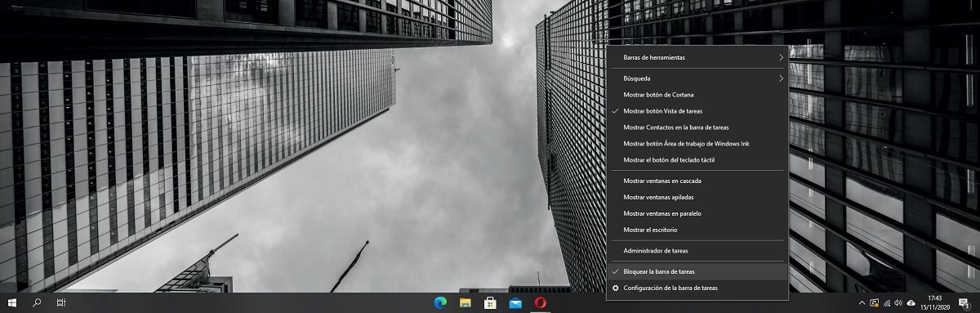Uncheck Bloquear la barra de tareas

click(697, 271)
